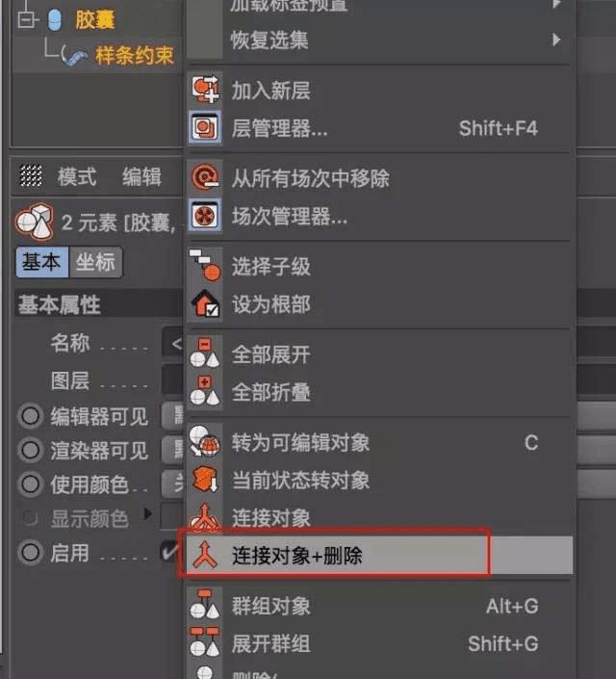The image size is (616, 679).
Task: Switch to the 坐标 tab
Action: pyautogui.click(x=95, y=261)
